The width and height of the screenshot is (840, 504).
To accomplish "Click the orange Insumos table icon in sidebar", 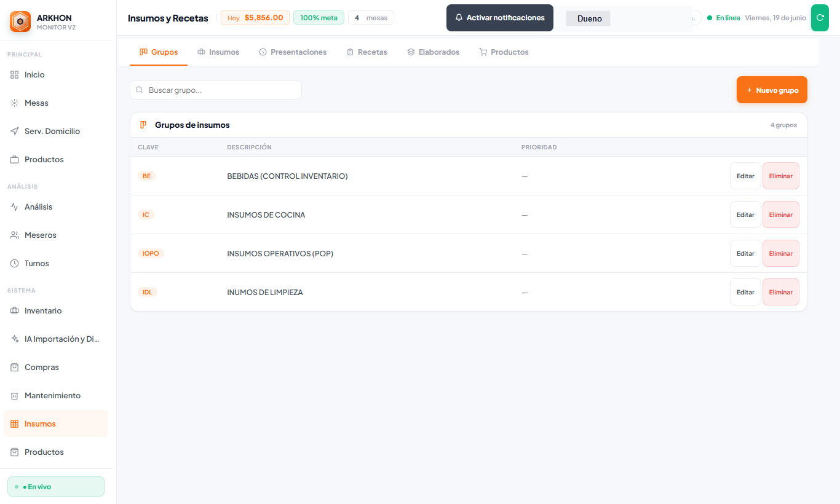I will coord(15,423).
